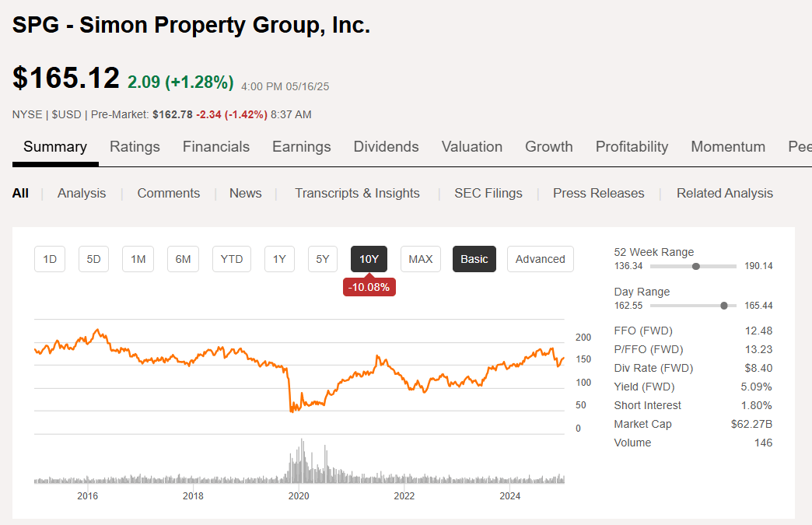Keep the 10Y range selected
This screenshot has width=812, height=525.
369,259
